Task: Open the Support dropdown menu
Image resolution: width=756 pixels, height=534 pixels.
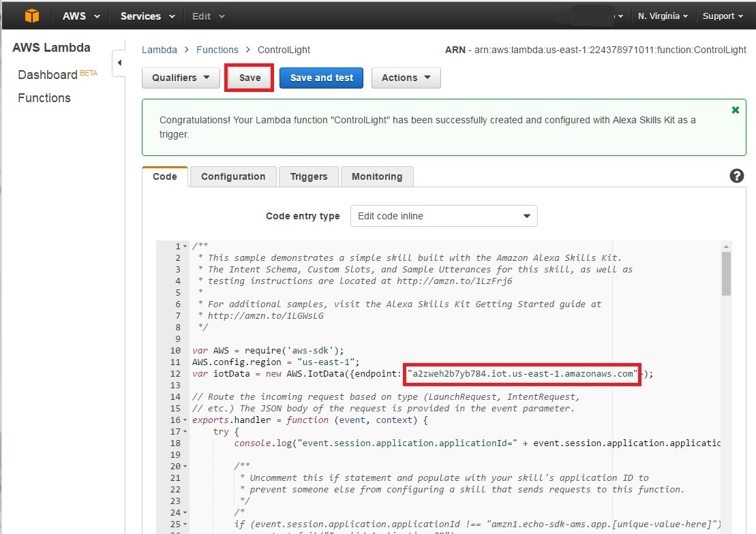Action: click(722, 16)
